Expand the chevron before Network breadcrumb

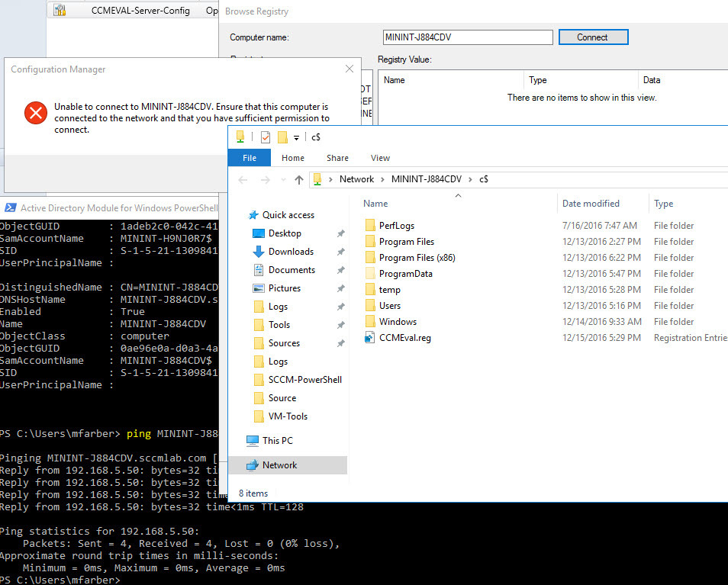(330, 179)
